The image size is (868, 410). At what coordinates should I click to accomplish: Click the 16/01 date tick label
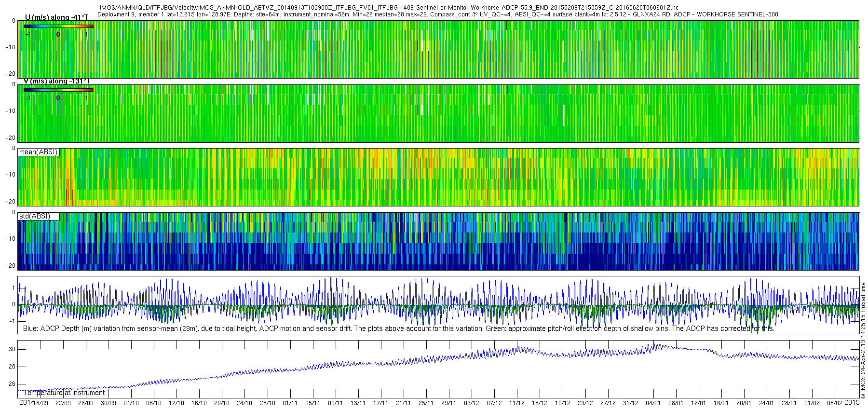(721, 403)
